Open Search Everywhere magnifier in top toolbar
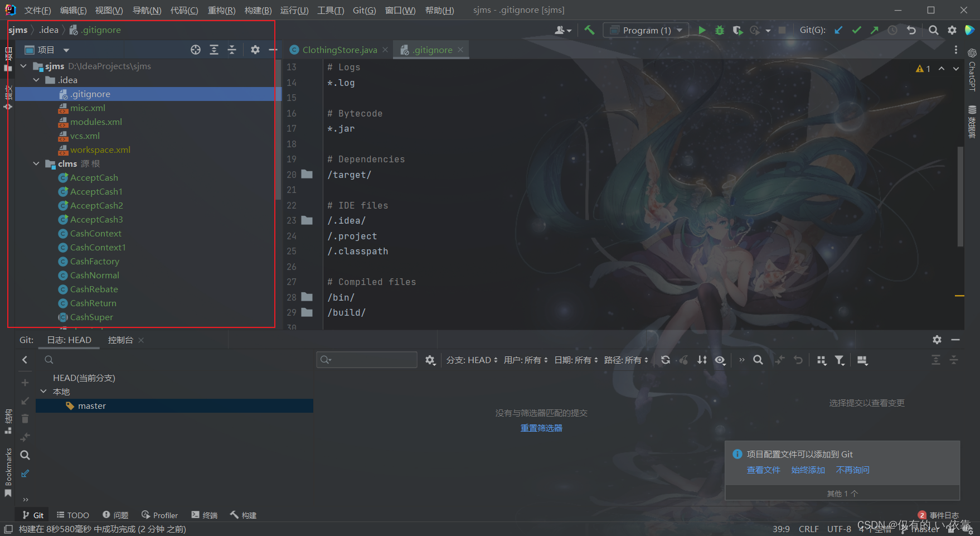 click(934, 30)
